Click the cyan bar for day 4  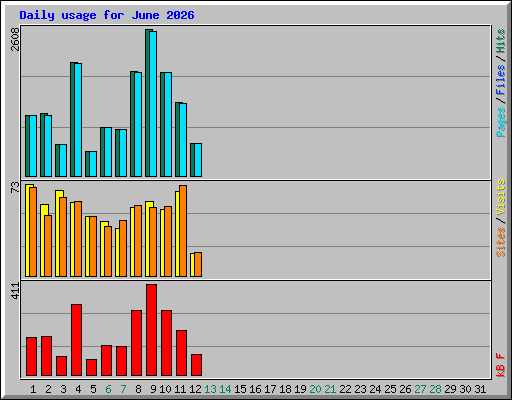tap(78, 120)
